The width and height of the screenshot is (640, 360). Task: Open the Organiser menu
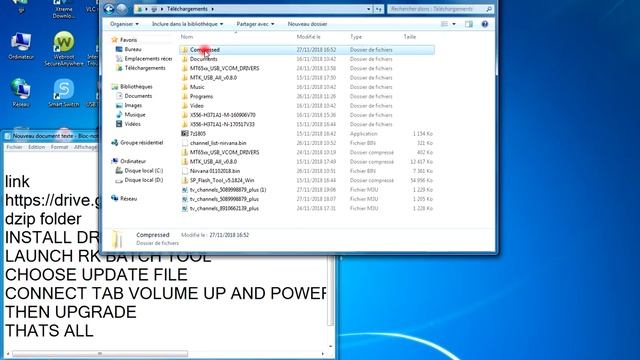(x=124, y=24)
